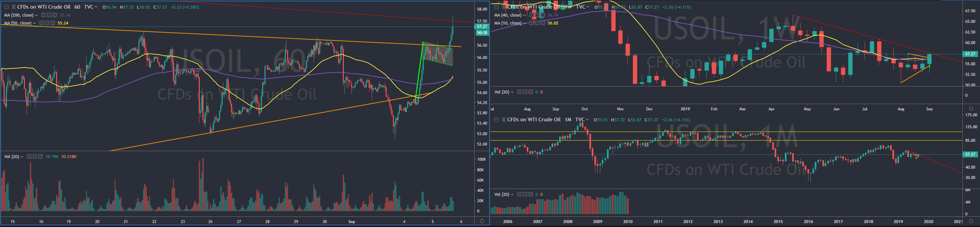Open weekly chart time axis settings gear
This screenshot has width=980, height=227.
tap(971, 109)
